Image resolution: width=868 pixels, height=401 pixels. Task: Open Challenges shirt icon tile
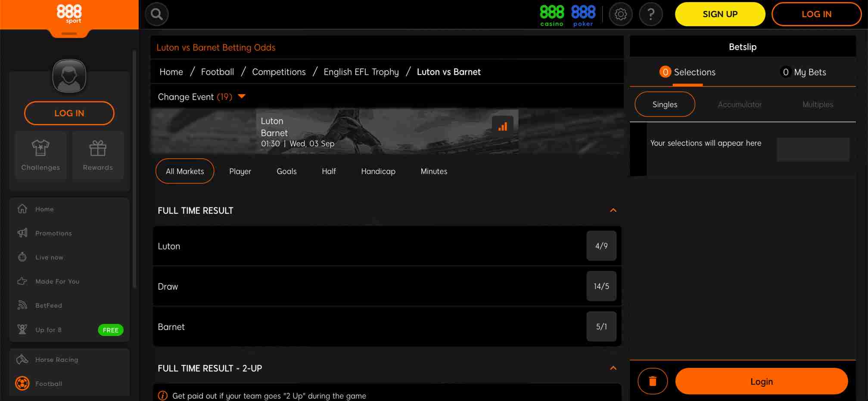click(40, 155)
